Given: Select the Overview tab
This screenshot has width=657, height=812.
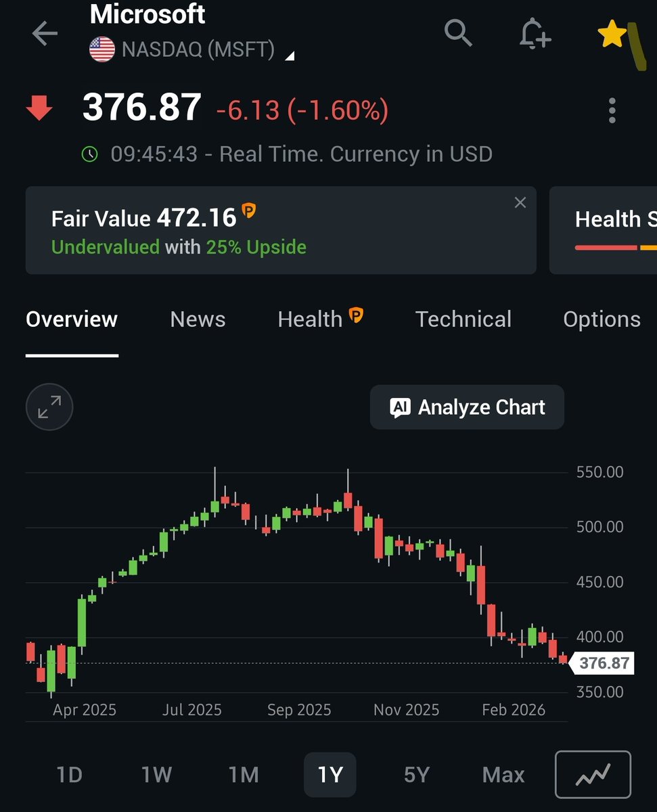Looking at the screenshot, I should click(x=72, y=319).
